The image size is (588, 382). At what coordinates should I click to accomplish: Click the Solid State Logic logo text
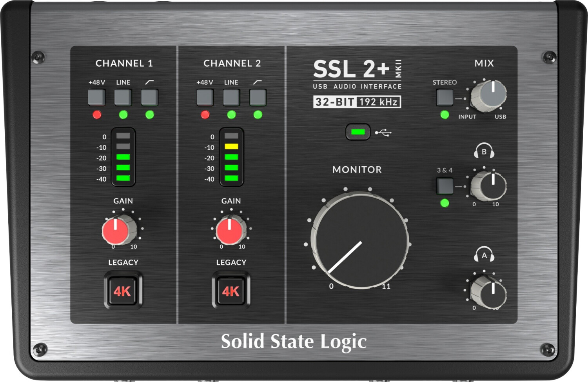[294, 341]
